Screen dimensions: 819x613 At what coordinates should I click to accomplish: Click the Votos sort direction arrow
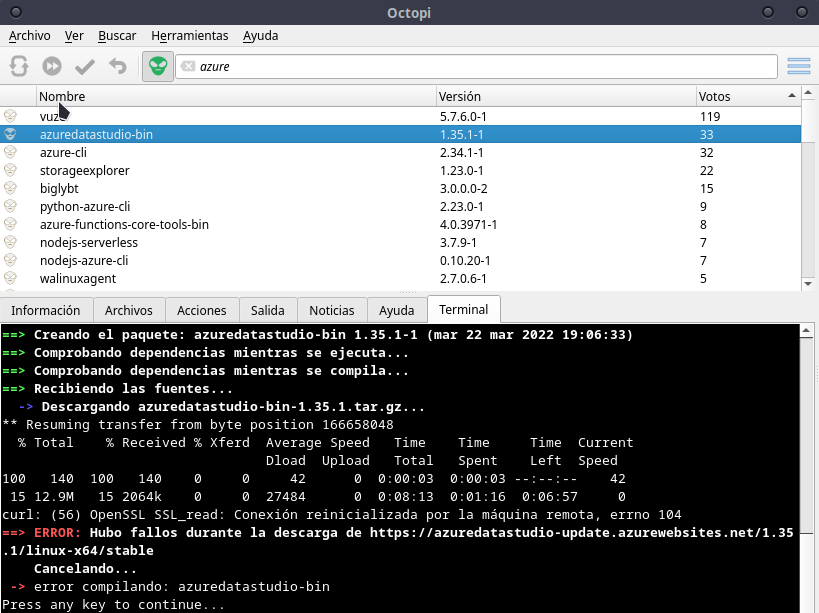(x=792, y=95)
